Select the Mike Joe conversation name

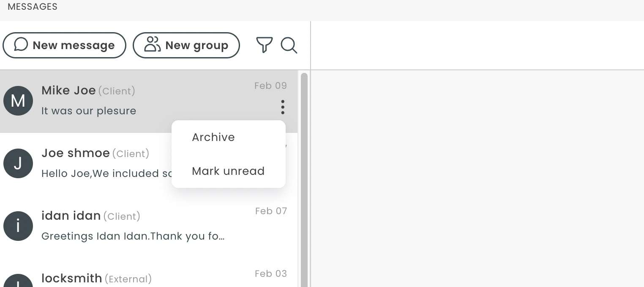(68, 91)
